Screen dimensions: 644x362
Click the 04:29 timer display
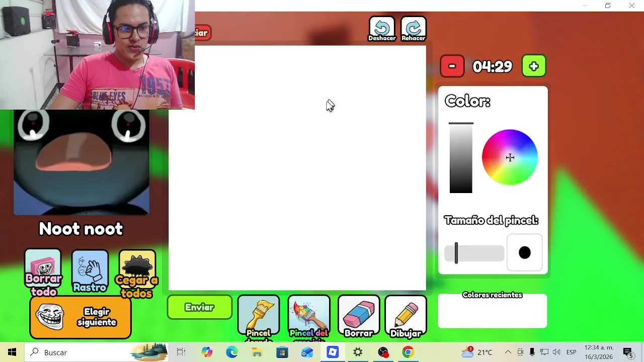(492, 66)
